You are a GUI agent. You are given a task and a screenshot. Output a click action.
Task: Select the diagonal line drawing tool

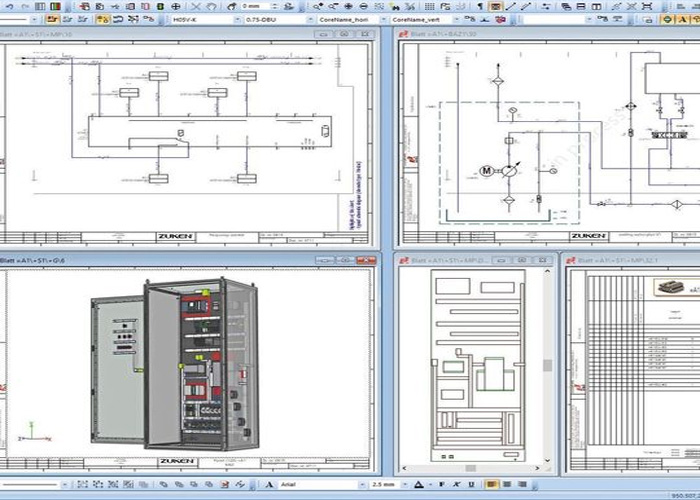click(511, 6)
